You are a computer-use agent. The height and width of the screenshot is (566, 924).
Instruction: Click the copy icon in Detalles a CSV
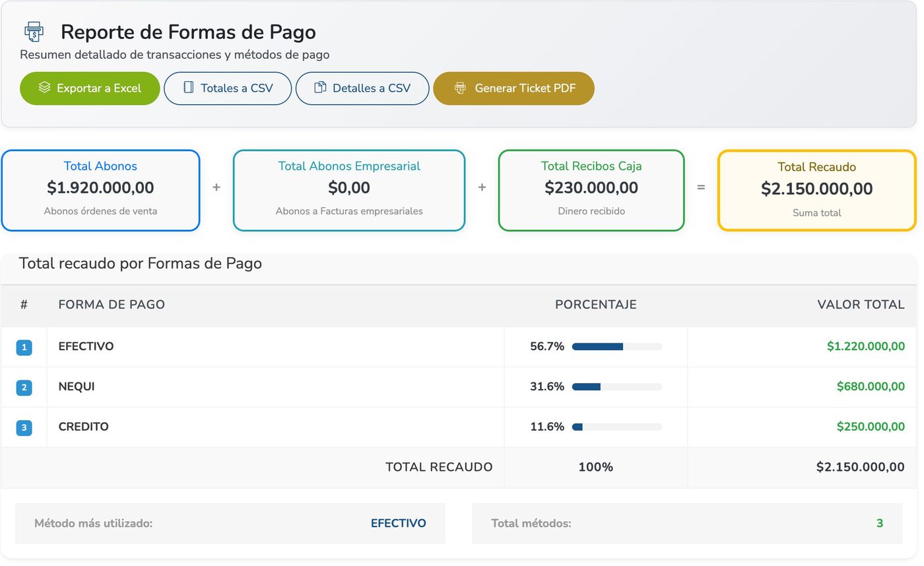[320, 87]
